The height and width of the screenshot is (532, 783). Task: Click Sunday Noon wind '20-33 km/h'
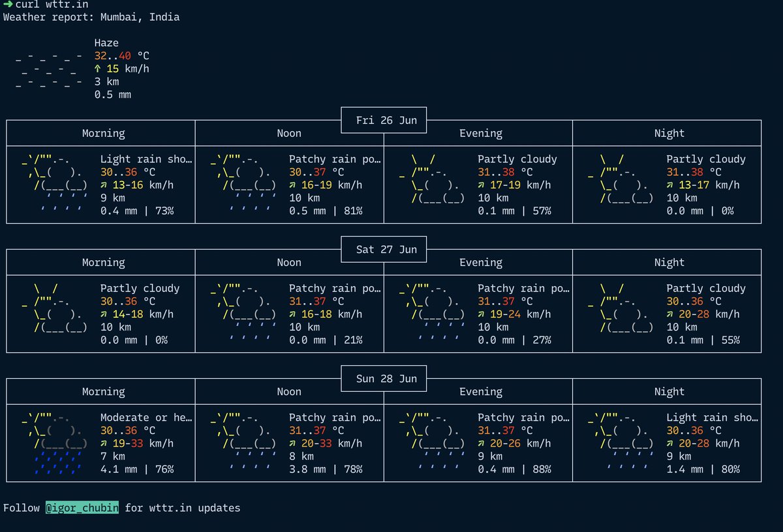(x=332, y=443)
